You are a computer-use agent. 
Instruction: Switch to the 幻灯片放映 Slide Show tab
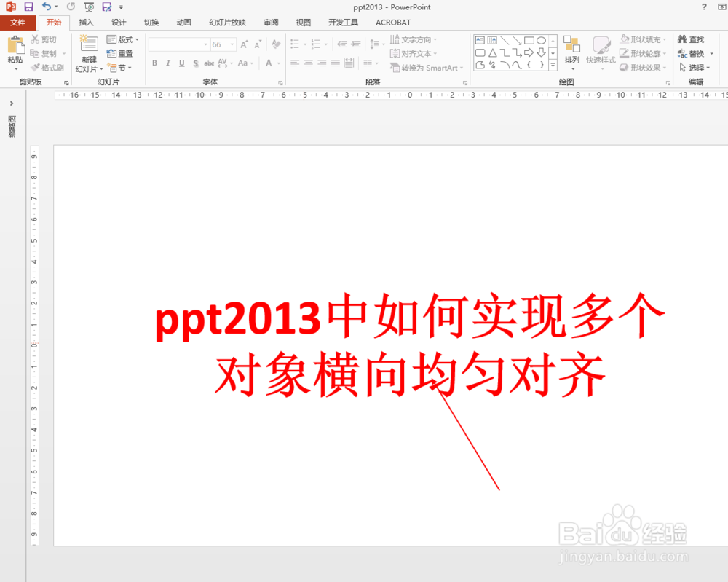227,23
